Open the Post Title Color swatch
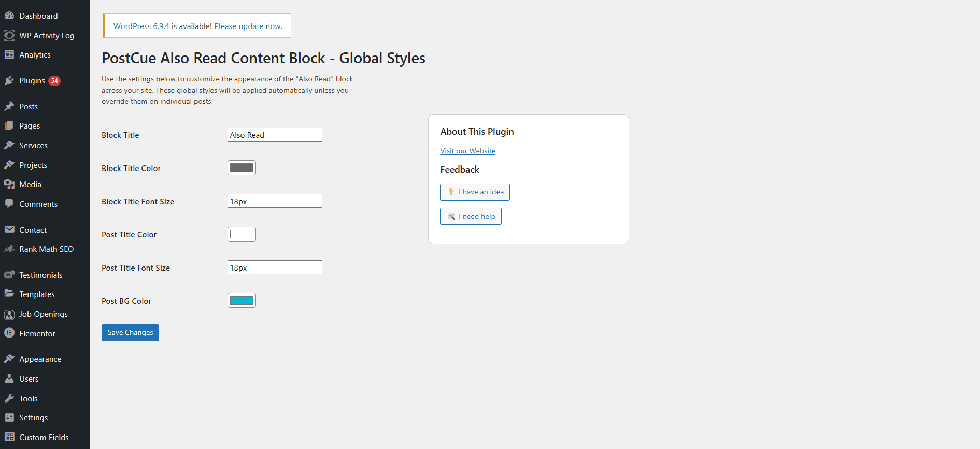Image resolution: width=980 pixels, height=449 pixels. point(242,234)
